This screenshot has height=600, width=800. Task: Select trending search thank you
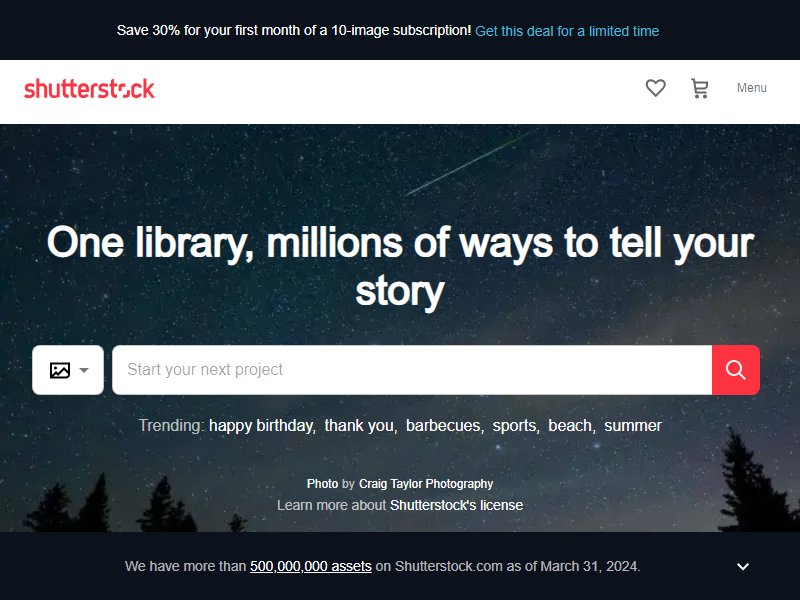click(x=359, y=426)
